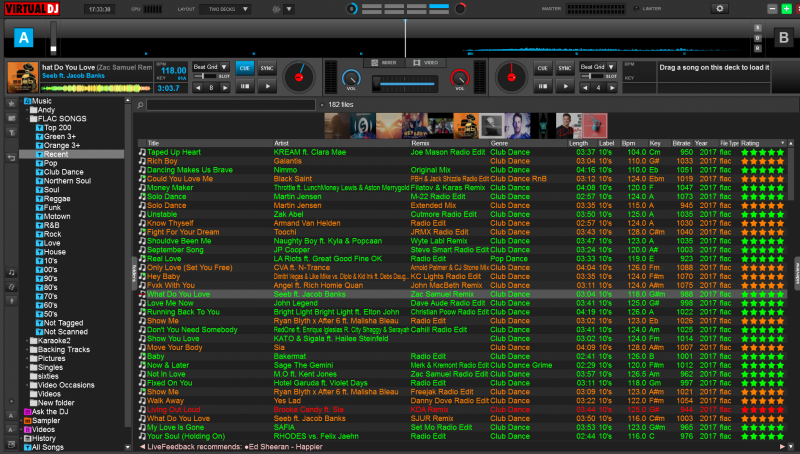The image size is (800, 454).
Task: Decrease deck A loop length with the left arrow
Action: point(198,88)
